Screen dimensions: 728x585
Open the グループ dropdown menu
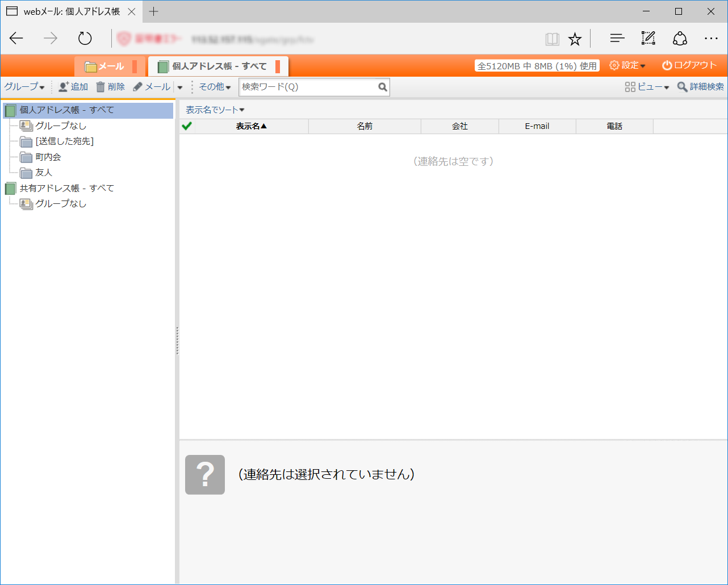point(24,87)
